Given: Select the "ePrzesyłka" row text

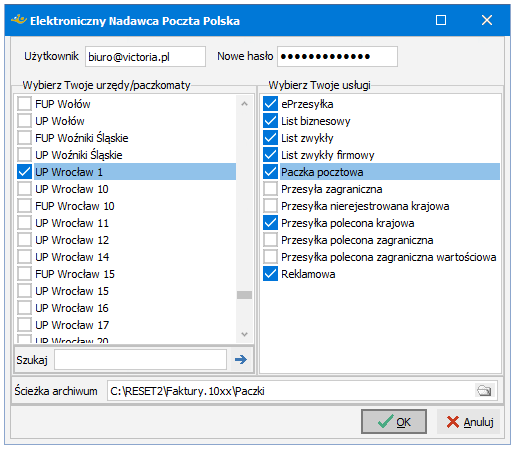Looking at the screenshot, I should [307, 104].
